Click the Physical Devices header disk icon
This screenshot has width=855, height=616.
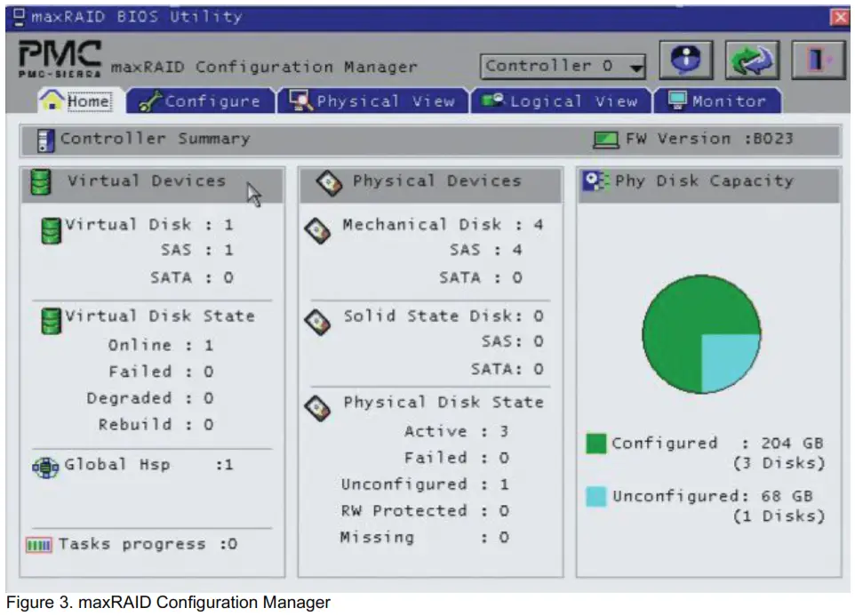(x=330, y=182)
